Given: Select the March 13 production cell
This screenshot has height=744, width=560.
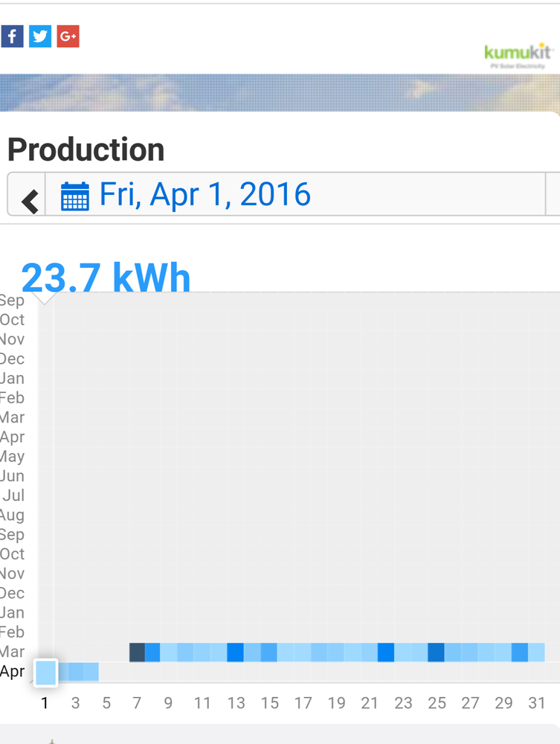Looking at the screenshot, I should coord(236,652).
